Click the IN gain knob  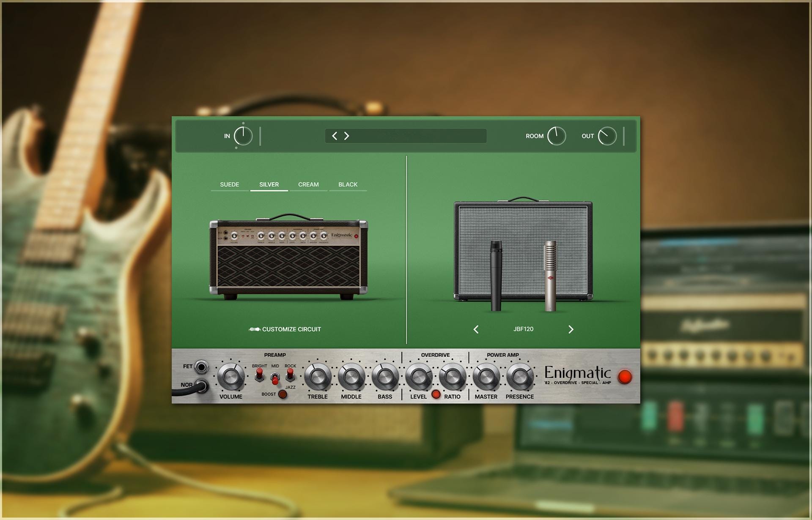243,136
